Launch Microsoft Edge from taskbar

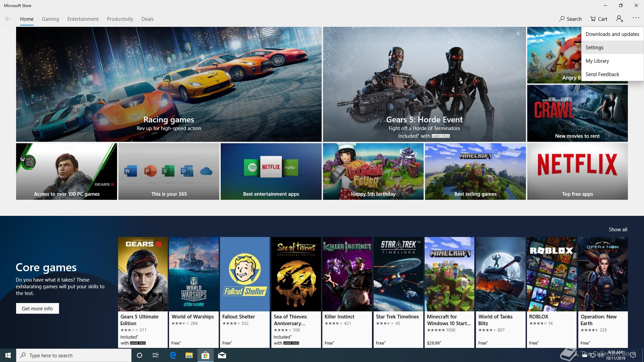tap(173, 355)
